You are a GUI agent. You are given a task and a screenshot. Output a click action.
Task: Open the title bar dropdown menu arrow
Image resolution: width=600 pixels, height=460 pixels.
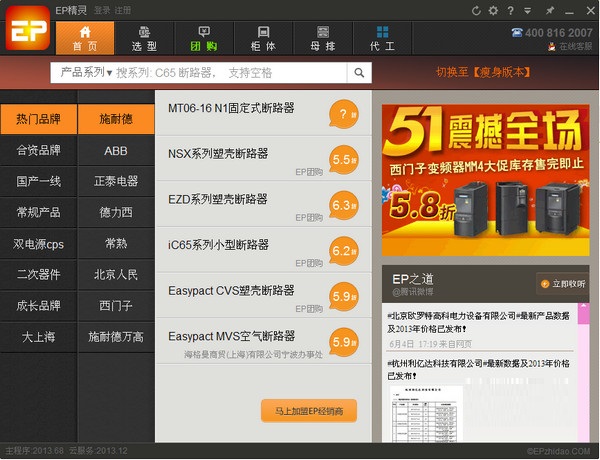tap(528, 11)
